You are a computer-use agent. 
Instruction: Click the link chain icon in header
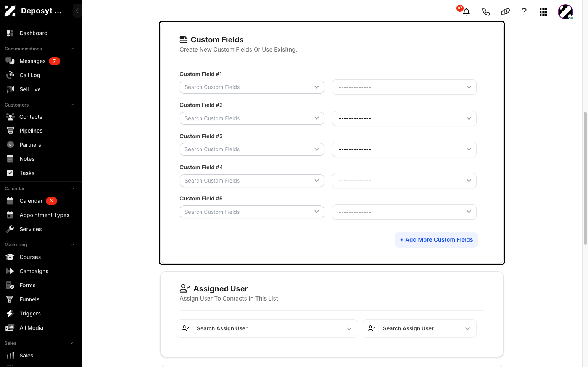point(505,12)
